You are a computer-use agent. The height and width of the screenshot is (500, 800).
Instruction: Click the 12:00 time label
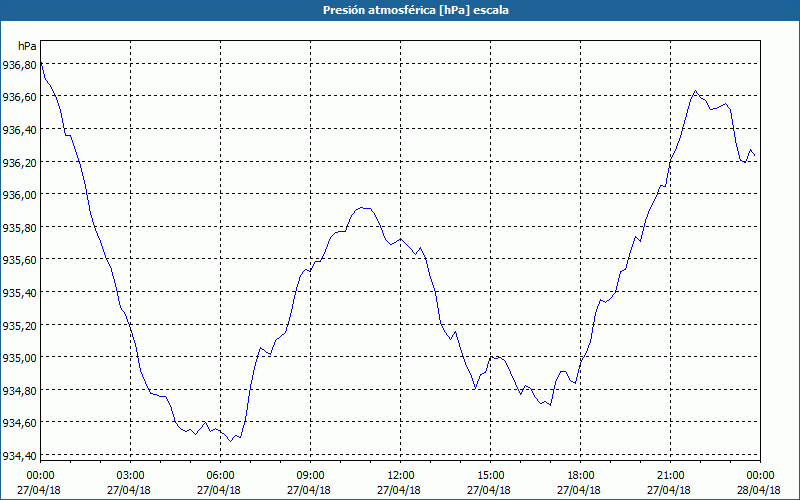(x=401, y=476)
